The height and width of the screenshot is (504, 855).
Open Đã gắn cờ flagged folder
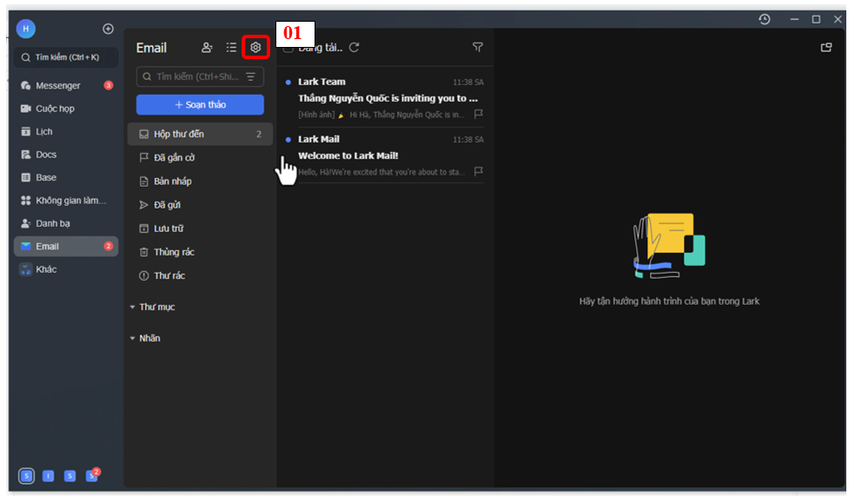pos(200,157)
